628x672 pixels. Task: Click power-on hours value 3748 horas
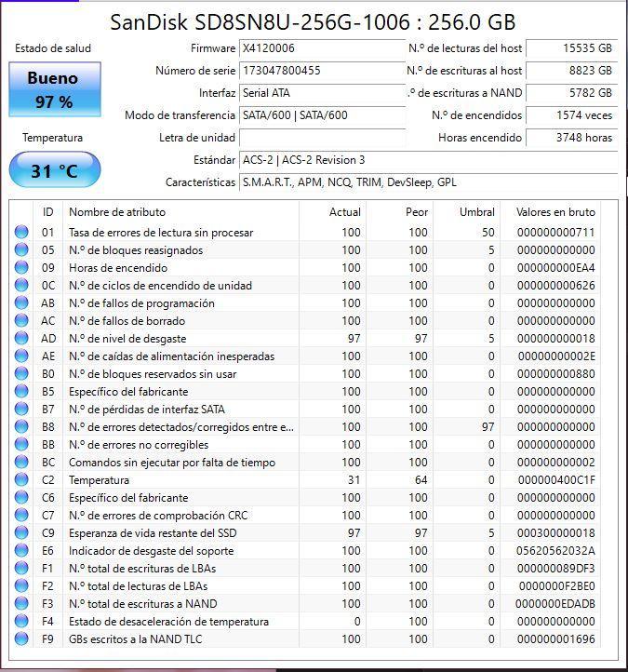[571, 138]
